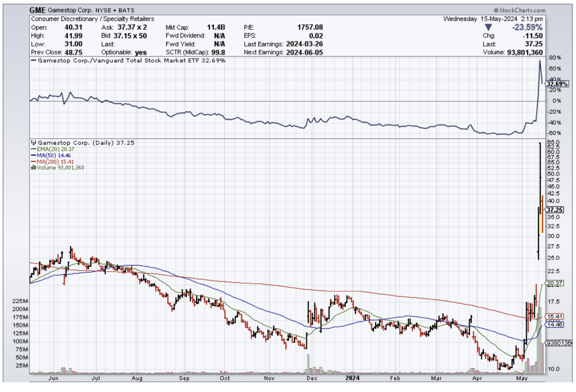Click the volume bars icon in legend
The image size is (576, 392).
click(33, 167)
